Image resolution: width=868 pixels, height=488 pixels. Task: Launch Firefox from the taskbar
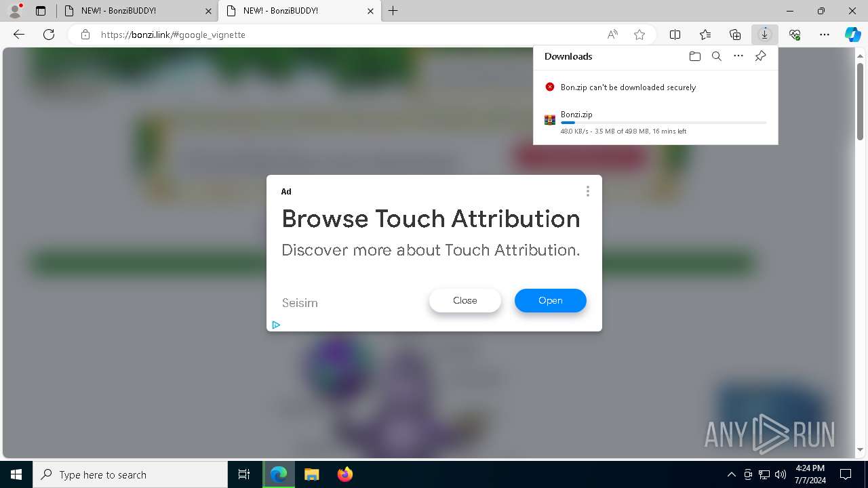click(x=344, y=474)
